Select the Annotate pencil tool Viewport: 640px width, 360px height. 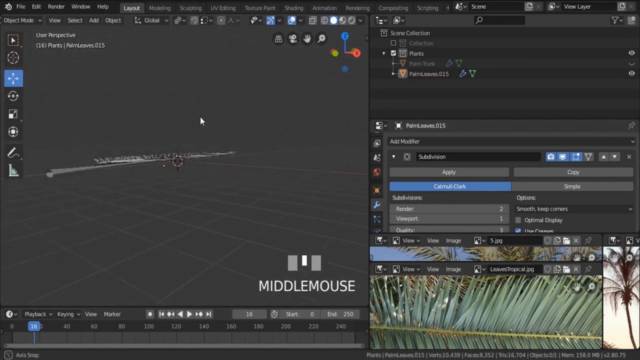(13, 153)
